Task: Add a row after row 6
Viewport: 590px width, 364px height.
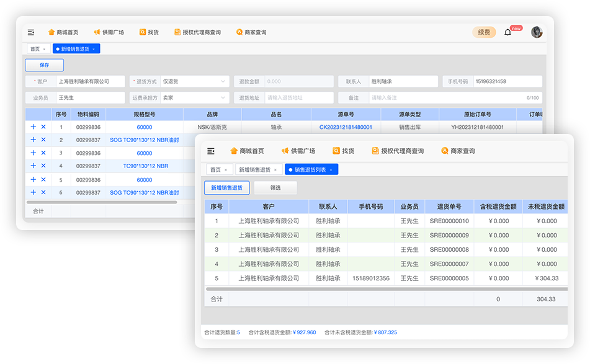Action: tap(33, 192)
